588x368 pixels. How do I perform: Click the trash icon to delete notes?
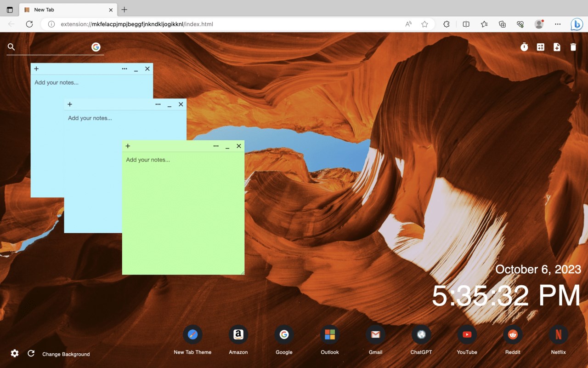point(573,47)
